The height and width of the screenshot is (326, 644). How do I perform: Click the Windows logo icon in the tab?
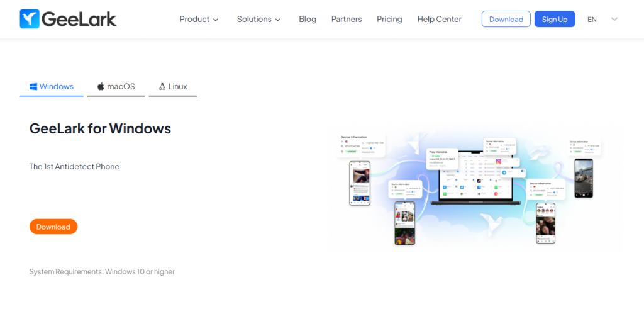33,87
